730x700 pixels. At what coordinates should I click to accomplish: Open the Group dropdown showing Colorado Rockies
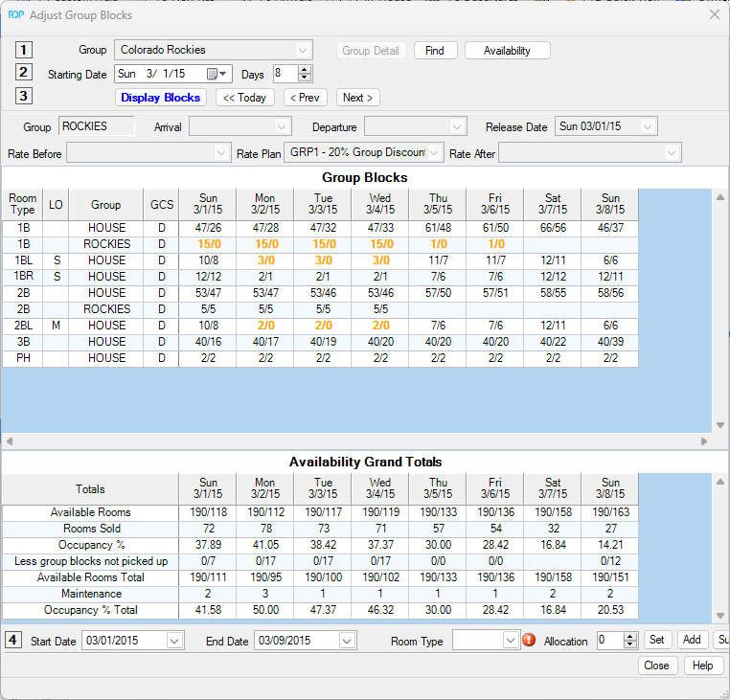(303, 50)
